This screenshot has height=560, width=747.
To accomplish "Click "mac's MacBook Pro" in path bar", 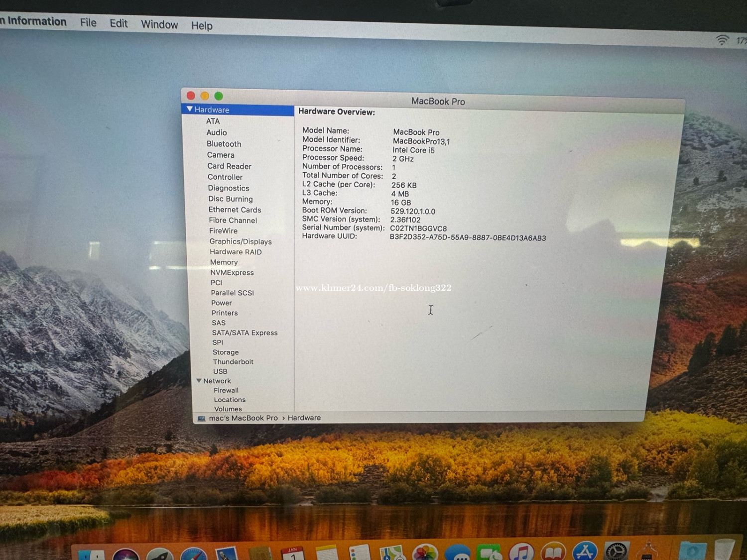I will click(243, 418).
